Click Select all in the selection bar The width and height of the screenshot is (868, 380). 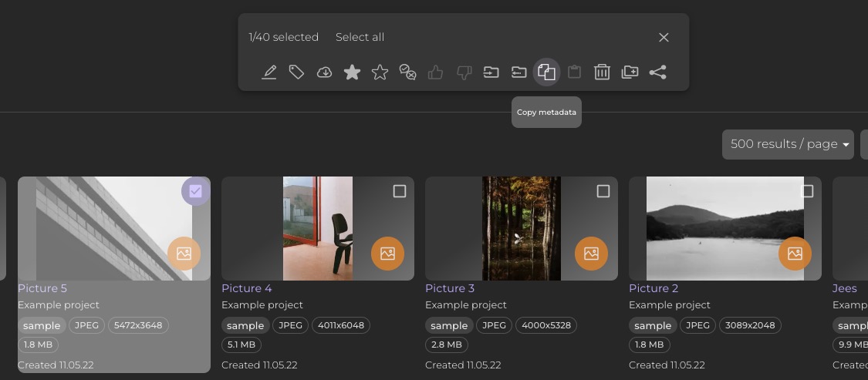[360, 37]
